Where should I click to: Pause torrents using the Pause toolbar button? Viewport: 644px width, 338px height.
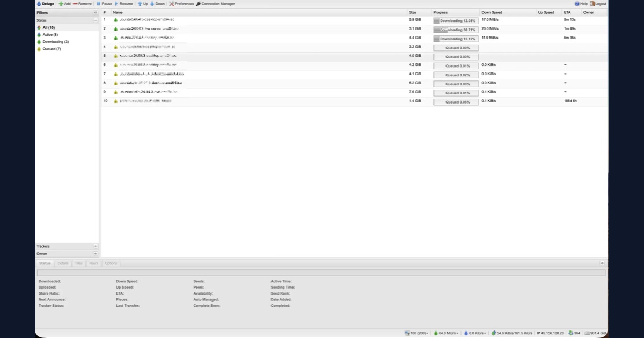(x=104, y=4)
